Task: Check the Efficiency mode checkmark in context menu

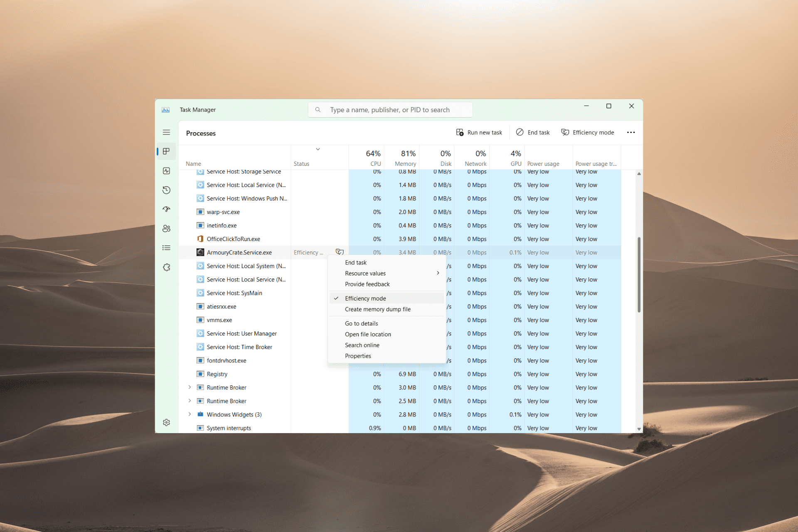Action: click(337, 298)
